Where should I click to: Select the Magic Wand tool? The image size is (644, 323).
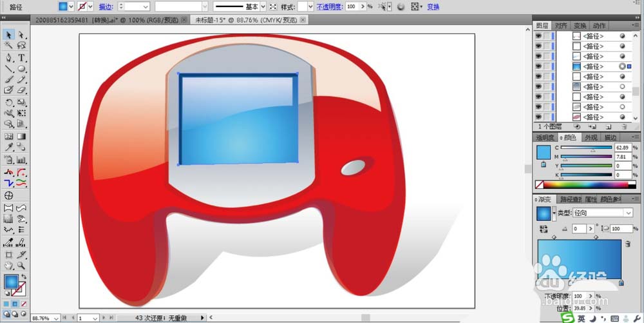8,46
